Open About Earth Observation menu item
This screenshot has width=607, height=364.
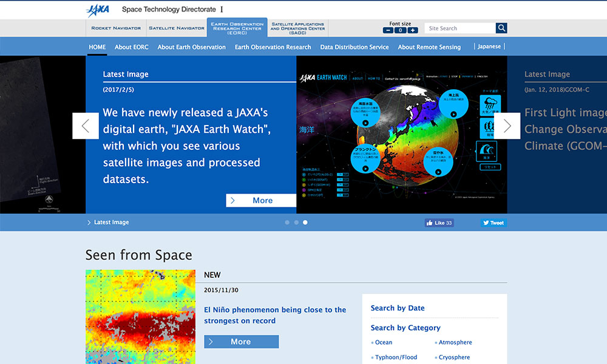(192, 47)
